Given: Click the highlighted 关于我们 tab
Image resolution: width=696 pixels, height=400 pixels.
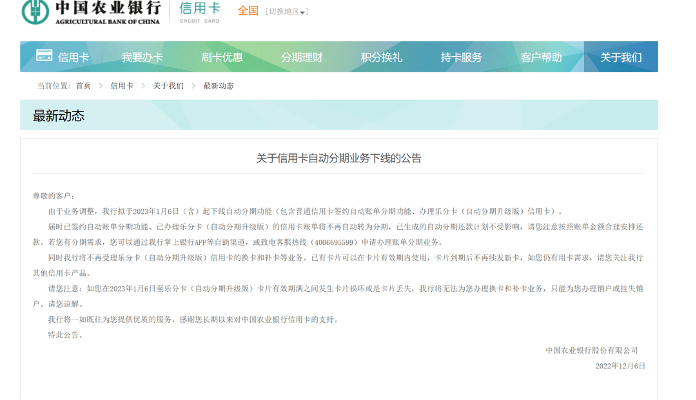Looking at the screenshot, I should [621, 57].
